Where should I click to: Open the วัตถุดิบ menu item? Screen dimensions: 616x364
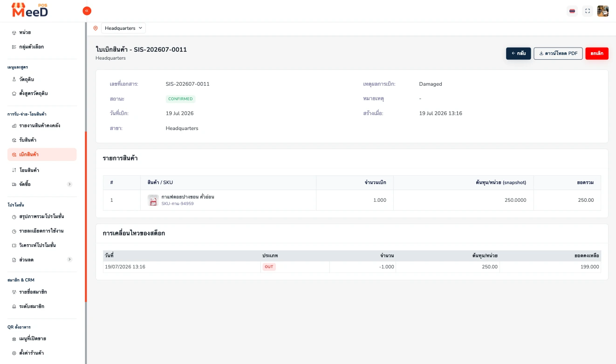[x=42, y=79]
